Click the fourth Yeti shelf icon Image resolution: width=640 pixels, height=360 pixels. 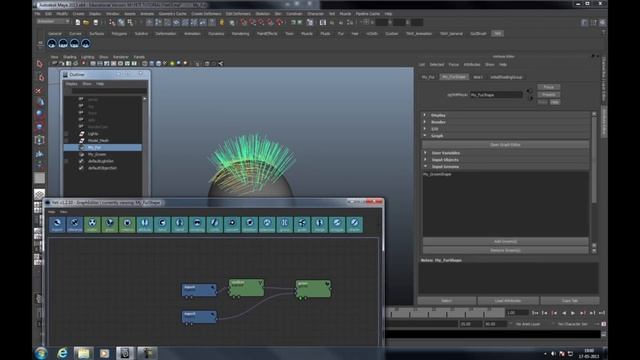[86, 43]
